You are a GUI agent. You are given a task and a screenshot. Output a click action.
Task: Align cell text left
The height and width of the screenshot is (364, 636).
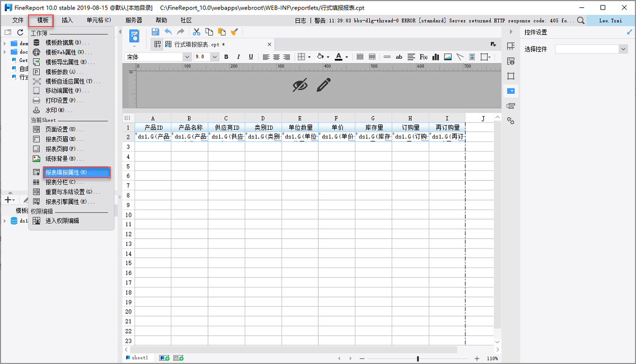pyautogui.click(x=266, y=57)
